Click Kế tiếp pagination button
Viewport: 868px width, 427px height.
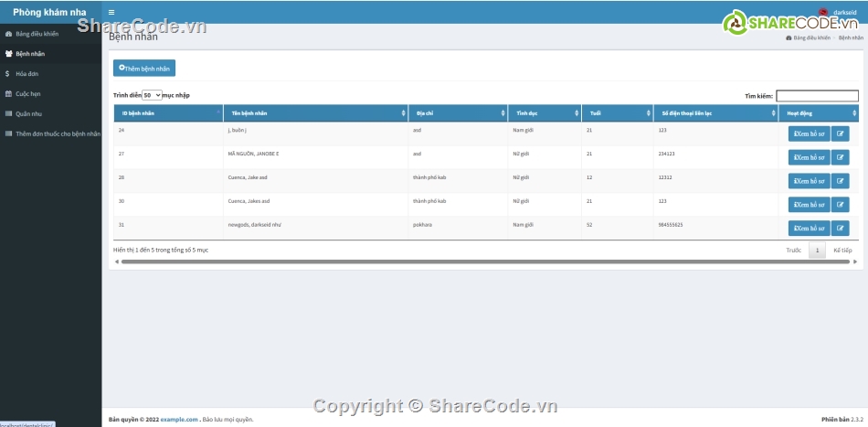[x=842, y=251]
